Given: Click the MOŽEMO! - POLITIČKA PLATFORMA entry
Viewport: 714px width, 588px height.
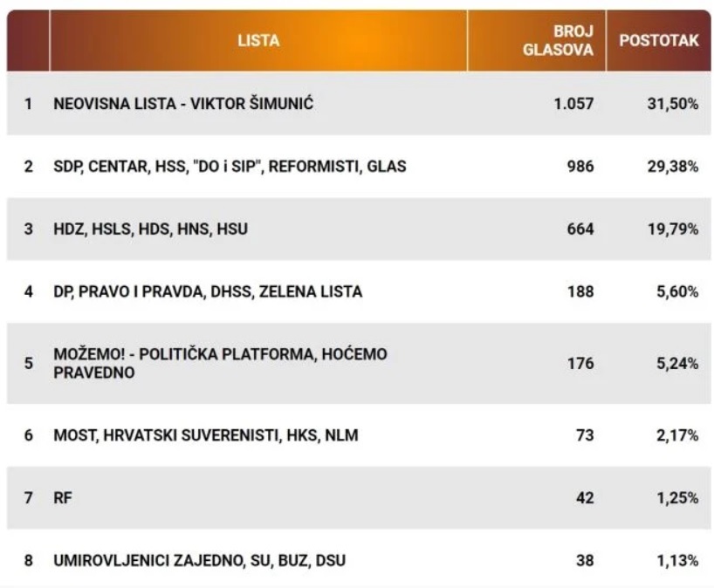Looking at the screenshot, I should click(220, 363).
